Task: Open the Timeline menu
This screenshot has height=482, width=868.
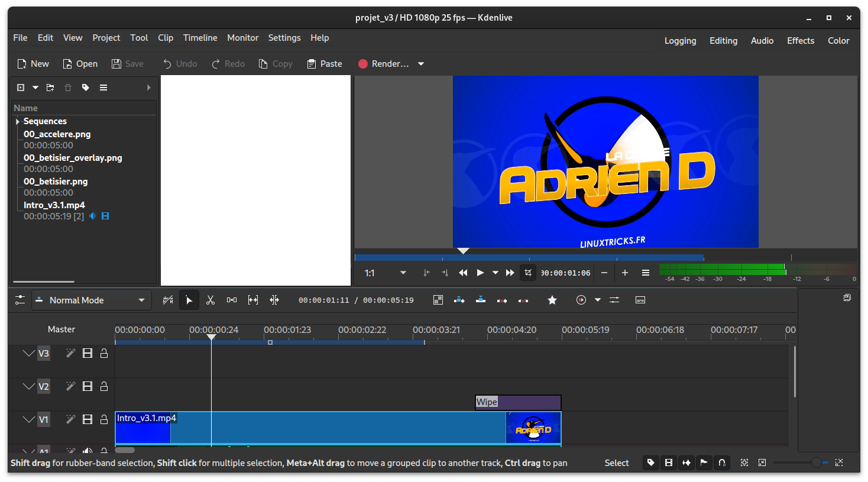Action: point(200,38)
